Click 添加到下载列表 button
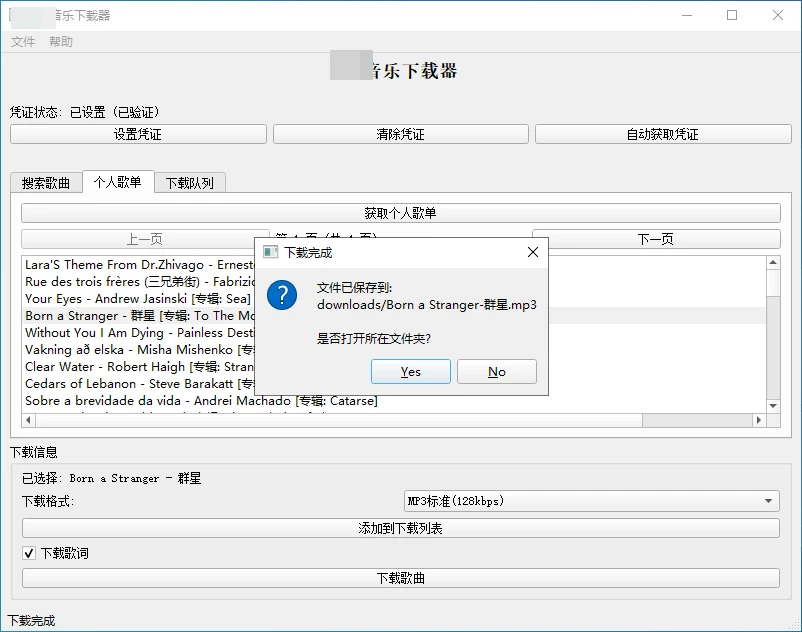 coord(400,528)
